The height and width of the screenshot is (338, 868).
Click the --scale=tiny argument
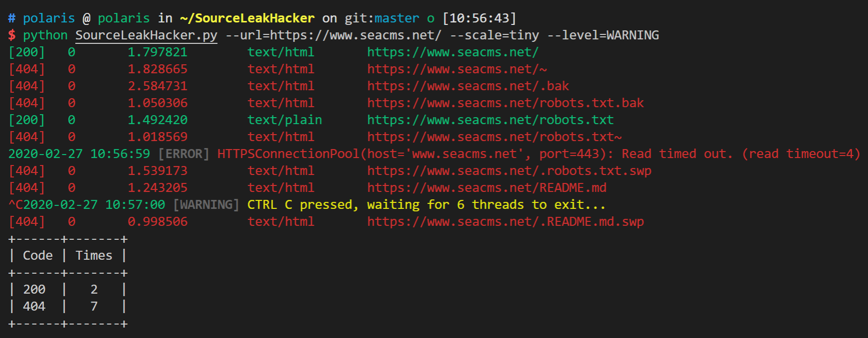[494, 35]
